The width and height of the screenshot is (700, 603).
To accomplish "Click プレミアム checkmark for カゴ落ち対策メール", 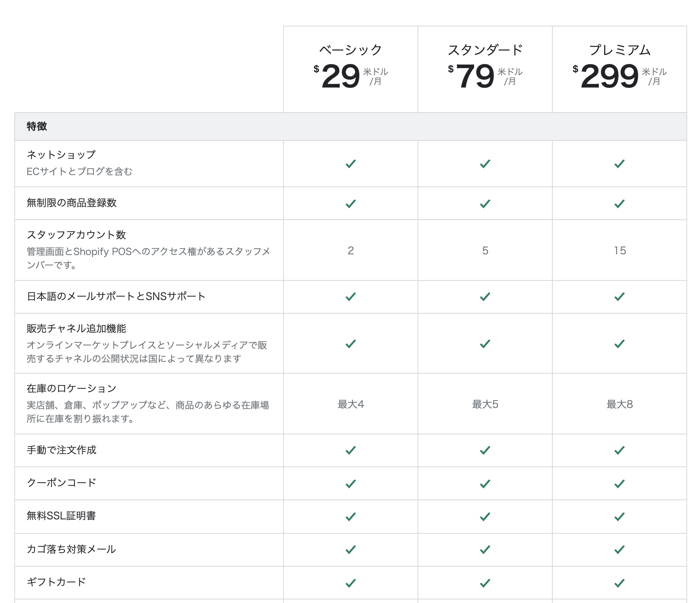I will point(619,549).
